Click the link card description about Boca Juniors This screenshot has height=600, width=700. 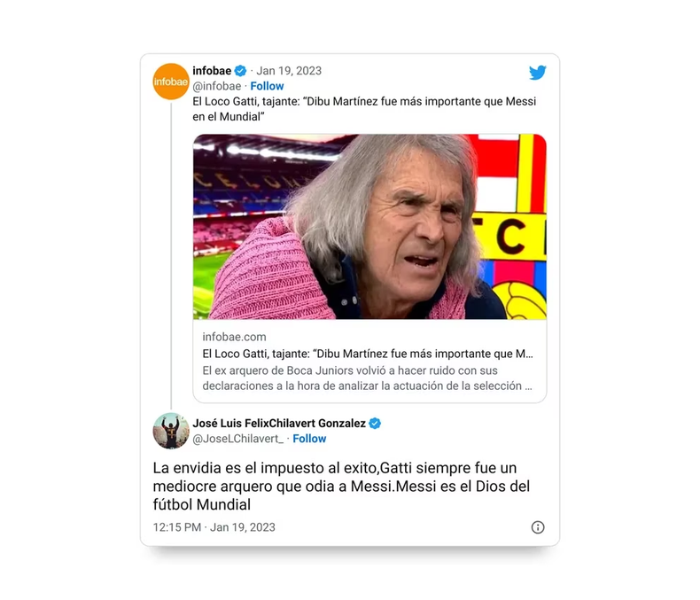[368, 378]
